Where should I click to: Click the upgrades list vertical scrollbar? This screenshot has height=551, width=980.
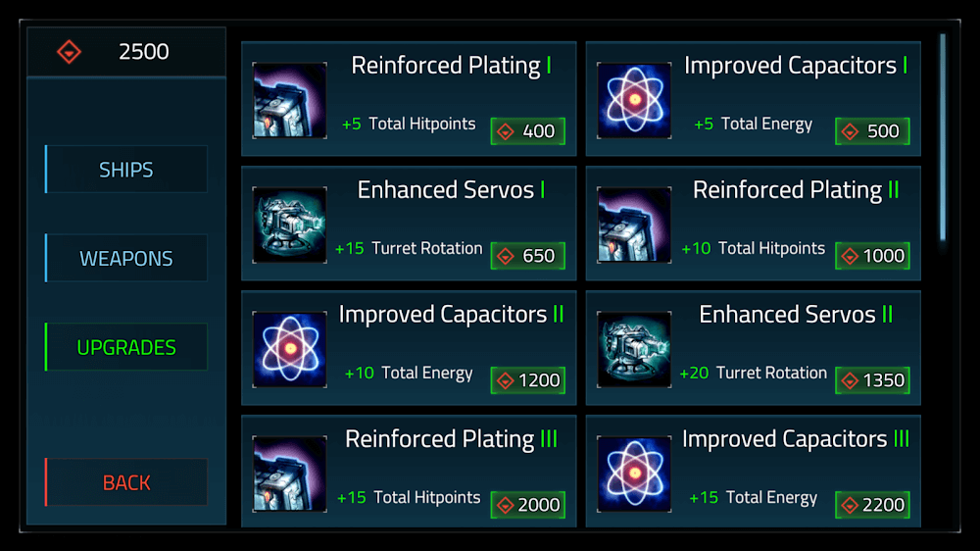(943, 137)
